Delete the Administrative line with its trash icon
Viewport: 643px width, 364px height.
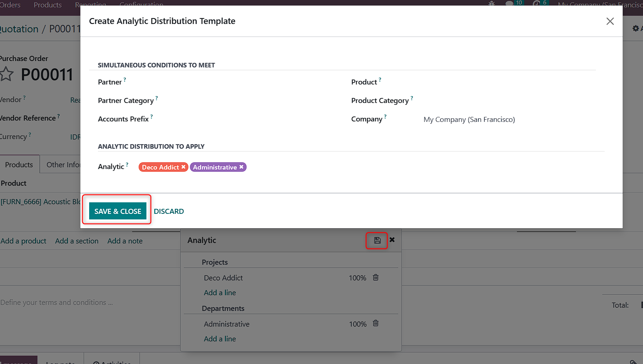click(376, 323)
